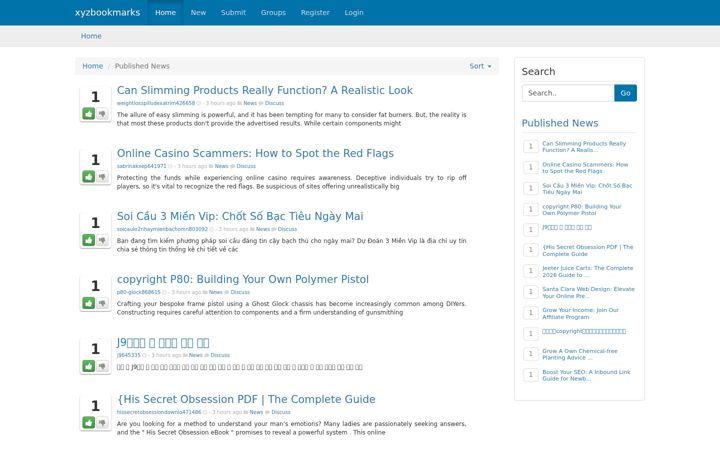
Task: Click vote count beside Boost Your SEO
Action: [x=531, y=375]
